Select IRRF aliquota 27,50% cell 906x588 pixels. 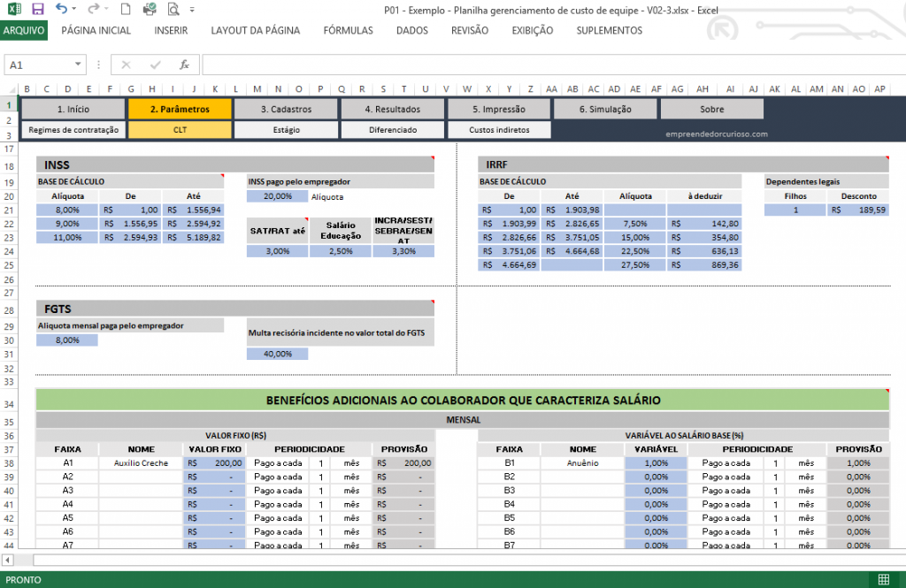click(635, 265)
